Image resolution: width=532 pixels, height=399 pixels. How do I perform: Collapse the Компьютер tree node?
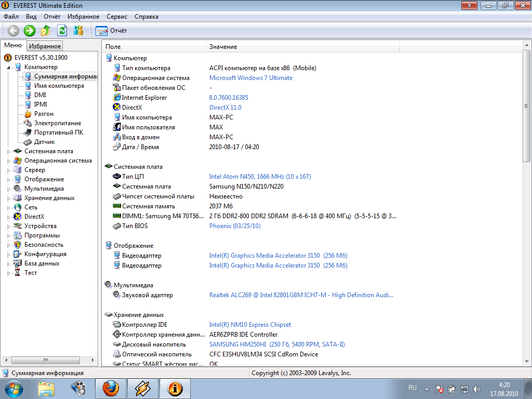[8, 67]
